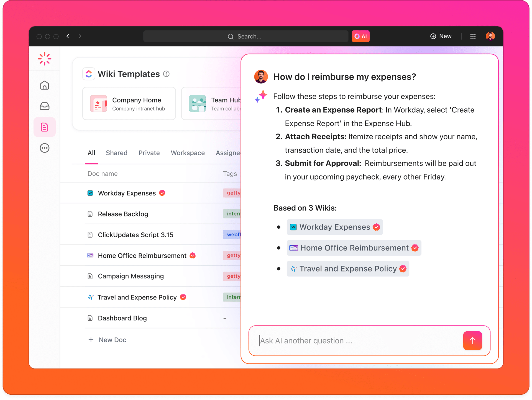This screenshot has width=532, height=400.
Task: Click the Dashboard Blog document icon
Action: 90,318
